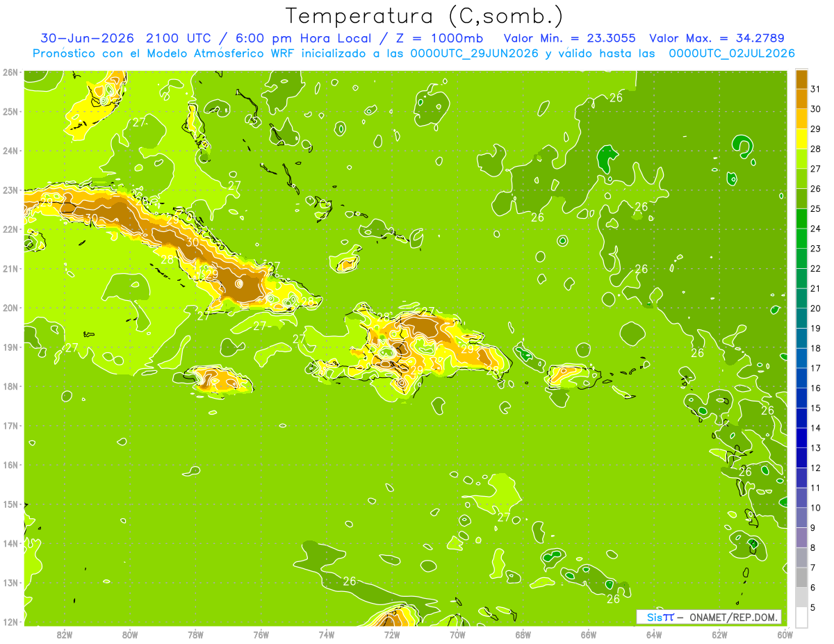
Task: Click longitude axis label "78W"
Action: (195, 634)
